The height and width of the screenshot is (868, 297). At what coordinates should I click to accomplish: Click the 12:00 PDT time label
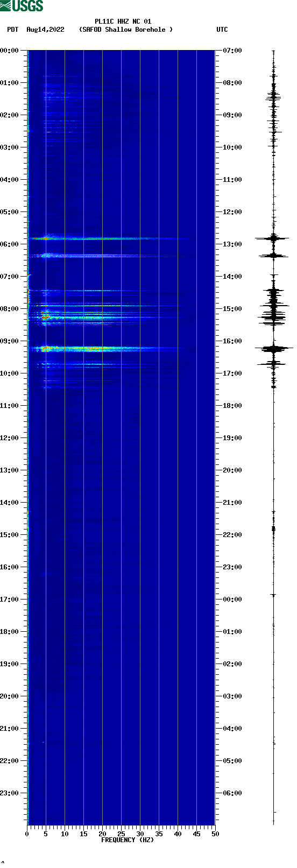coord(9,438)
